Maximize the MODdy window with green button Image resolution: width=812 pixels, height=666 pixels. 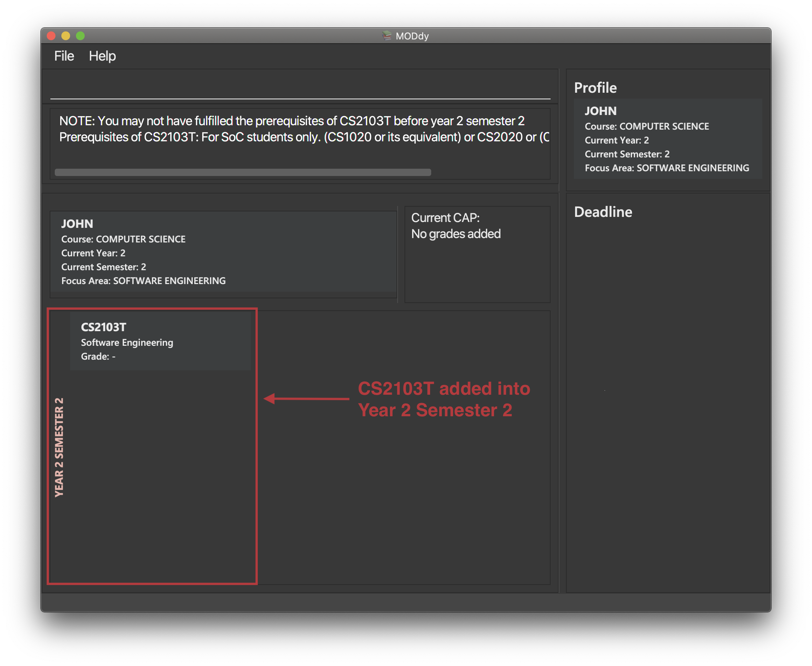80,36
